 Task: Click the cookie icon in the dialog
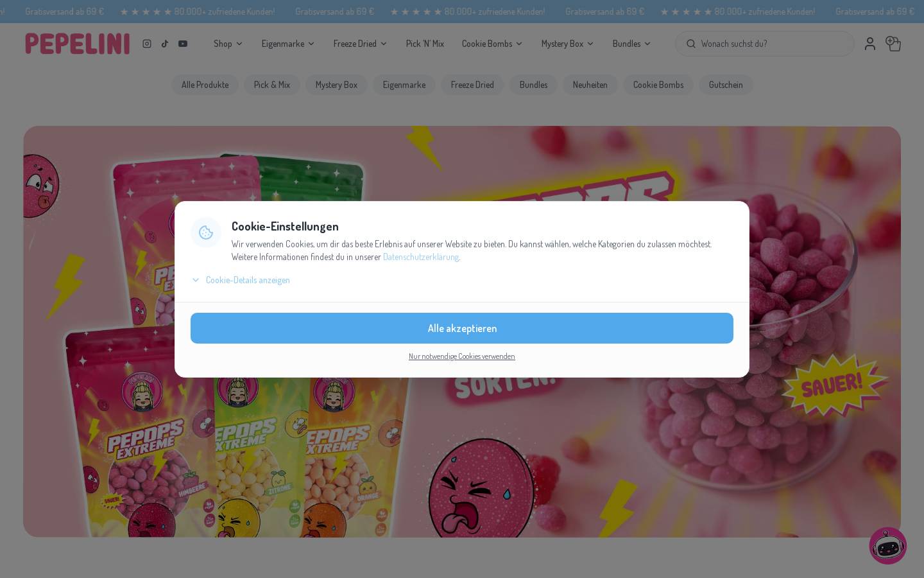[206, 232]
